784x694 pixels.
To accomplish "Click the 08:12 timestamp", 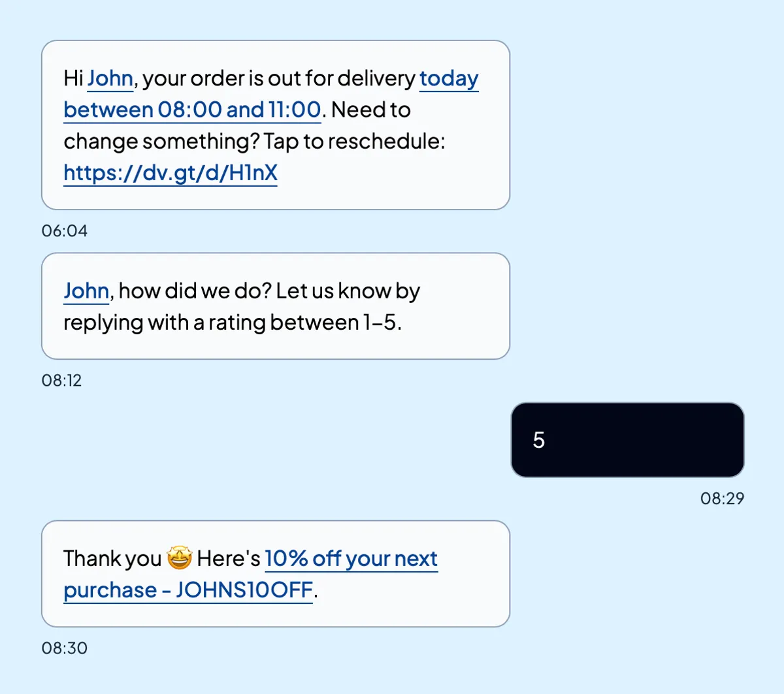I will coord(62,380).
